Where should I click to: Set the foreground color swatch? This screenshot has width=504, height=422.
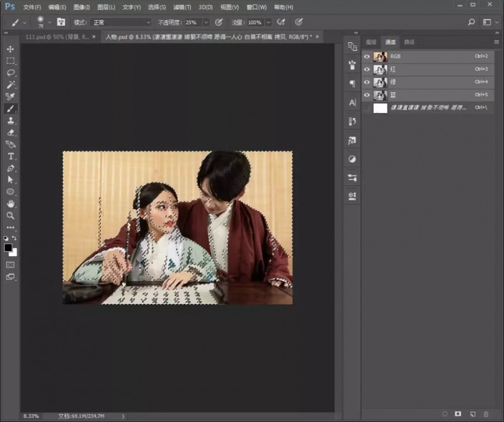[x=8, y=247]
